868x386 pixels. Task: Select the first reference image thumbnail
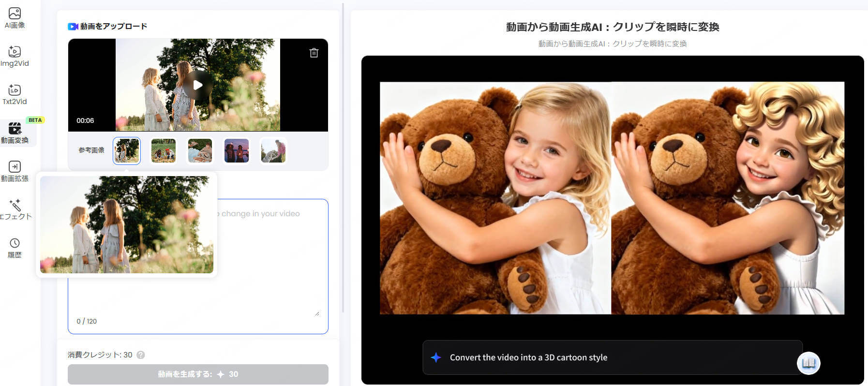[x=127, y=150]
